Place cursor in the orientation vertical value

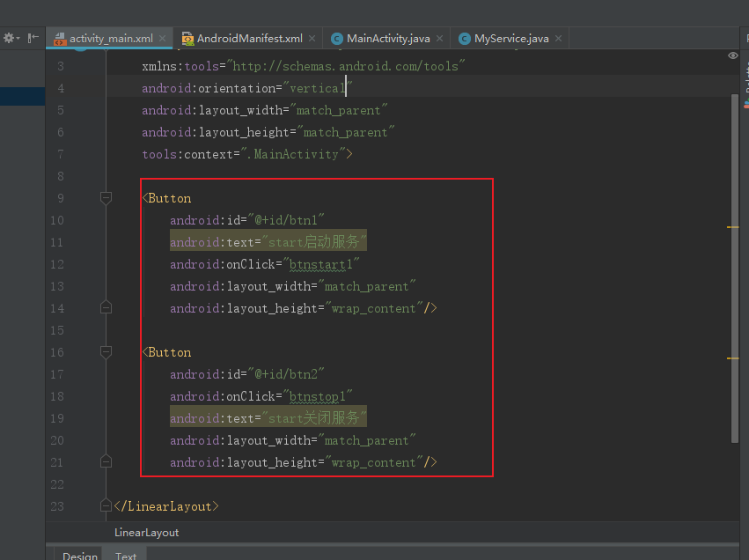(317, 88)
